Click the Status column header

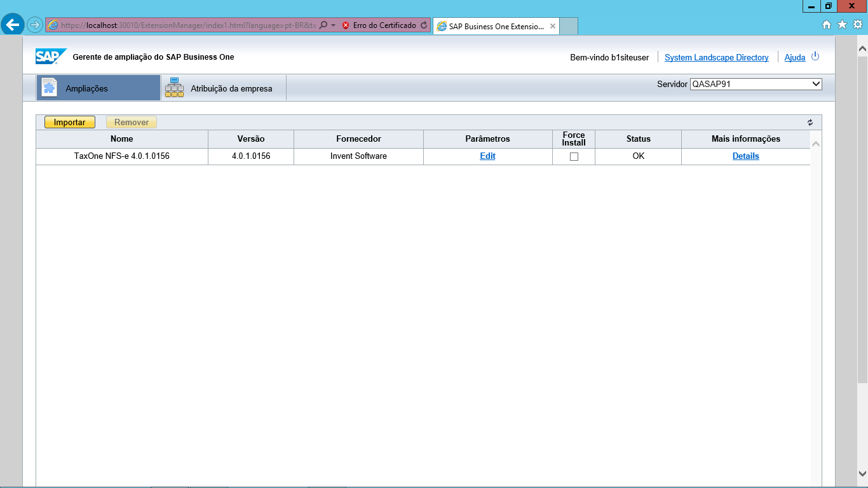(639, 139)
